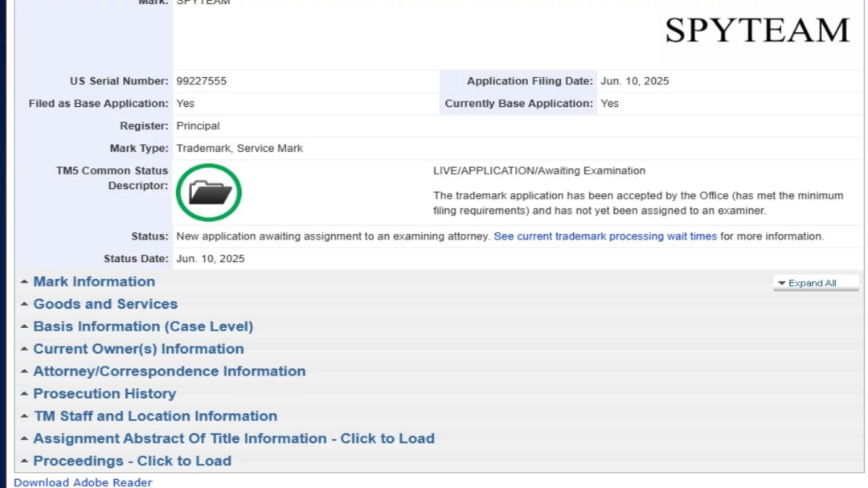Expand Current Owner(s) Information
This screenshot has height=488, width=868.
(x=137, y=349)
